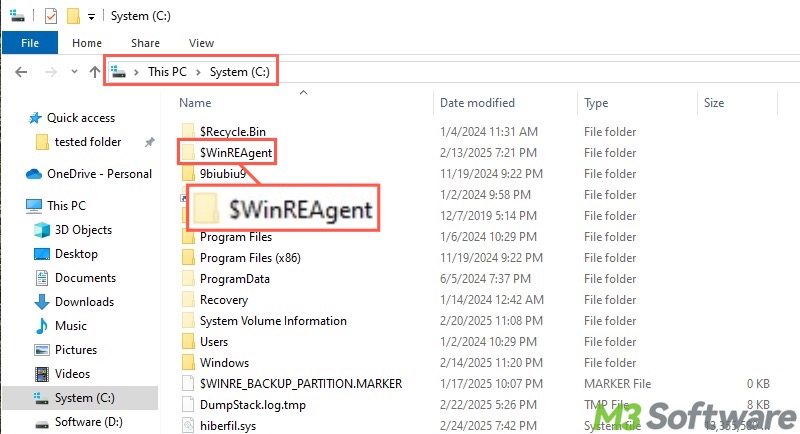Screen dimensions: 800x434
Task: Switch to the Home ribbon tab
Action: 87,43
